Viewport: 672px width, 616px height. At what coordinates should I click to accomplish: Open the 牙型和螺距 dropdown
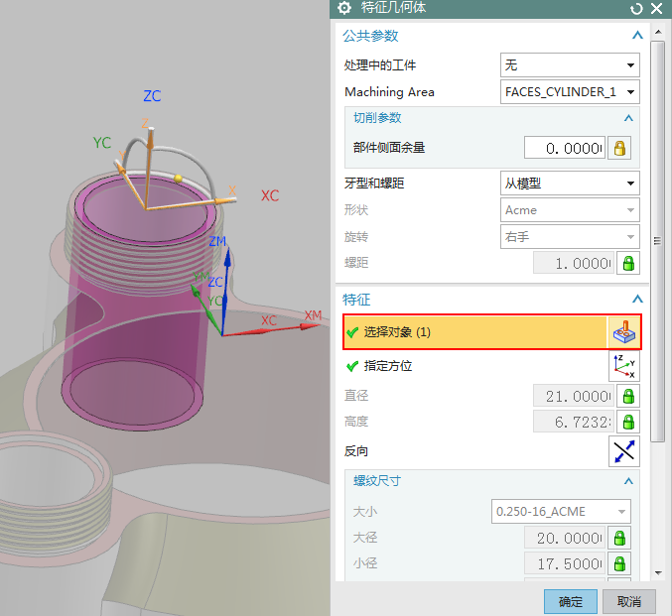point(570,184)
